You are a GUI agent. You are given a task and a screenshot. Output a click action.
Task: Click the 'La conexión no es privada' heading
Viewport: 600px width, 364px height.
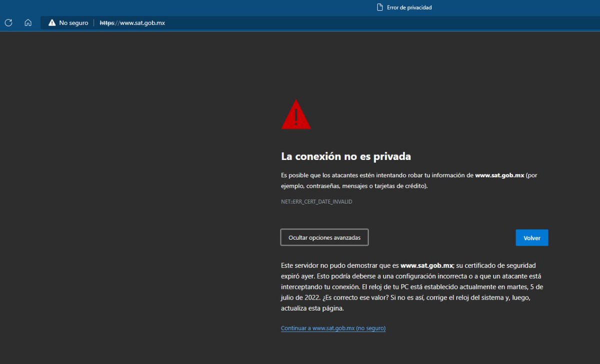coord(345,156)
